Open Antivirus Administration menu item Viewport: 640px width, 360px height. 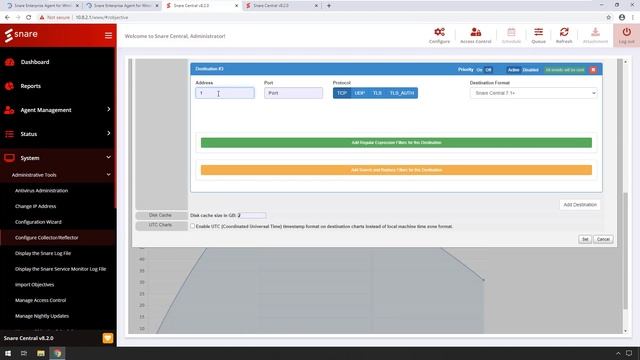point(41,191)
